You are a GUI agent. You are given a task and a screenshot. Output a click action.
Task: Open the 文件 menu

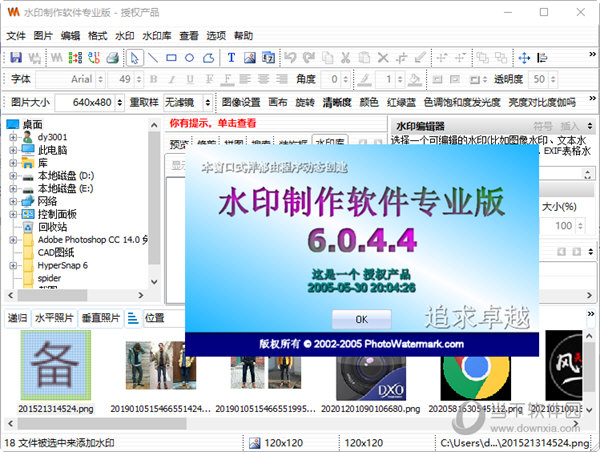16,36
